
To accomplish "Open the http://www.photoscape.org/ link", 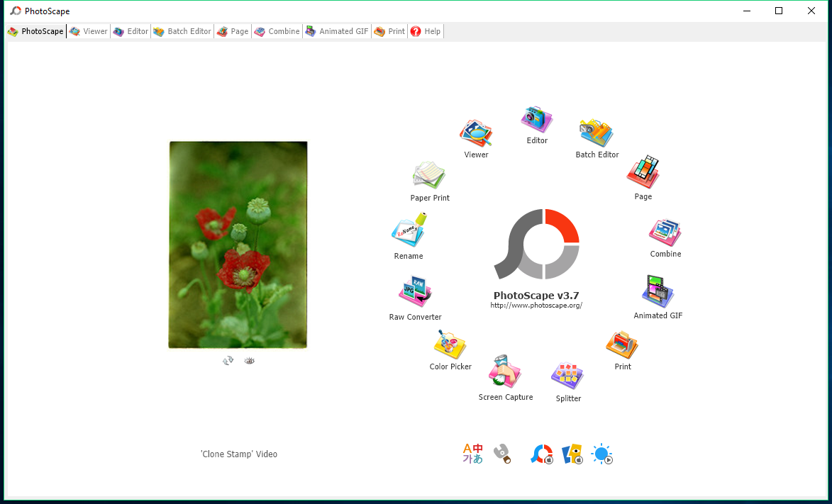I will coord(536,306).
